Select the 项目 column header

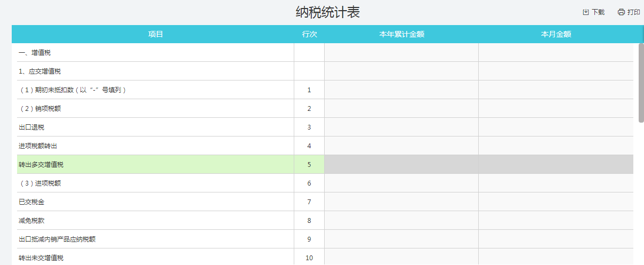155,34
